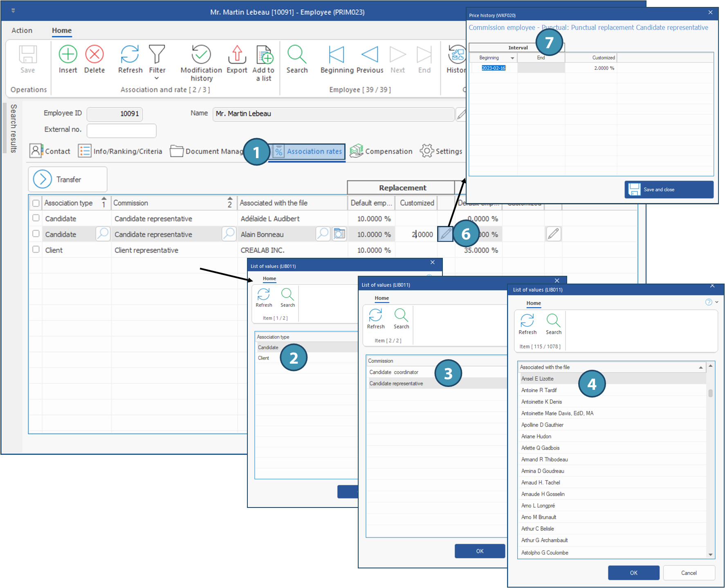Click the Export icon

click(x=237, y=54)
